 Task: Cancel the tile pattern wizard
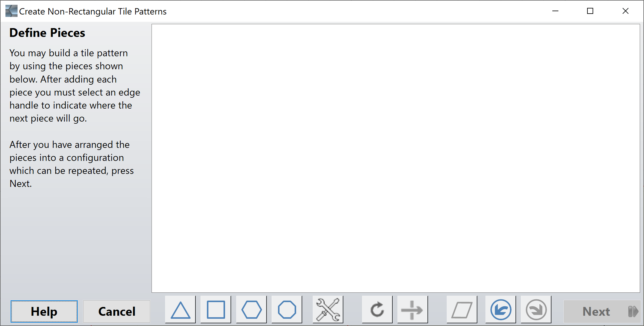(x=117, y=311)
